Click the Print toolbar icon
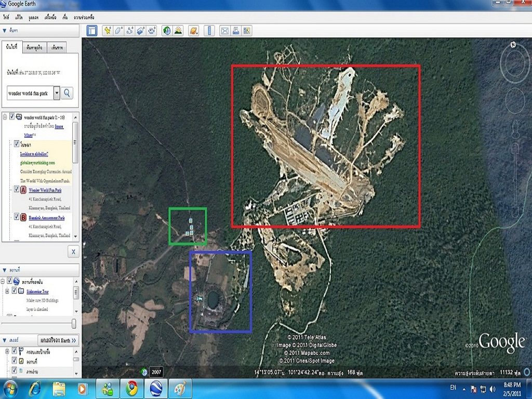The width and height of the screenshot is (532, 399). (x=236, y=31)
